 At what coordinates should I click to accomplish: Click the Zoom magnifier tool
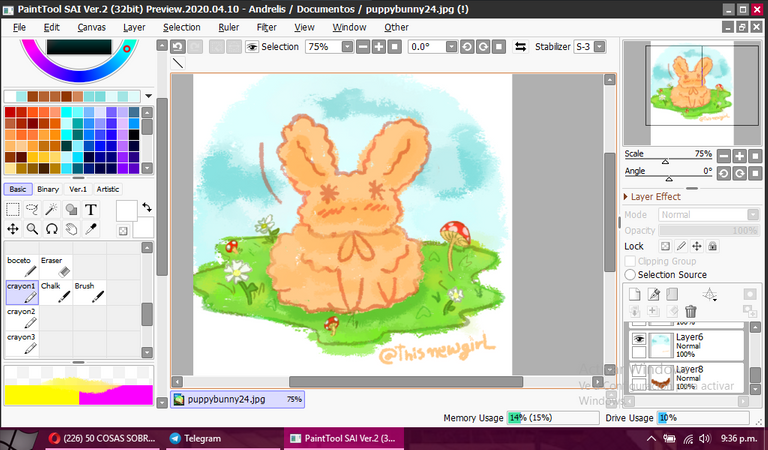(x=32, y=229)
